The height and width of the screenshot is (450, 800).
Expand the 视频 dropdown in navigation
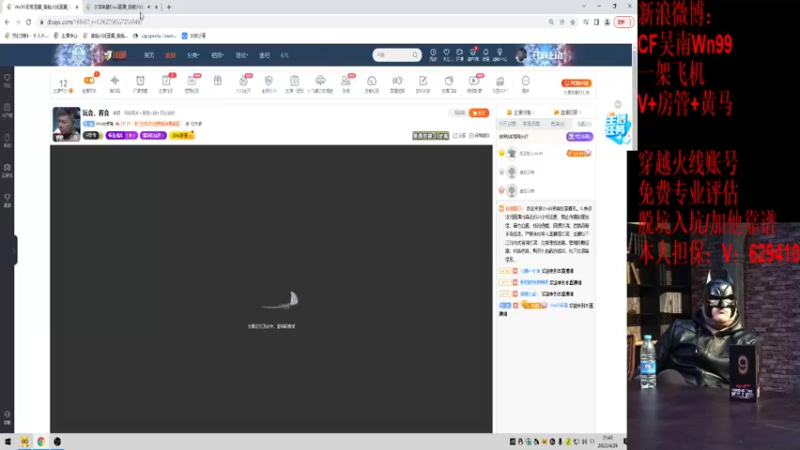(217, 55)
